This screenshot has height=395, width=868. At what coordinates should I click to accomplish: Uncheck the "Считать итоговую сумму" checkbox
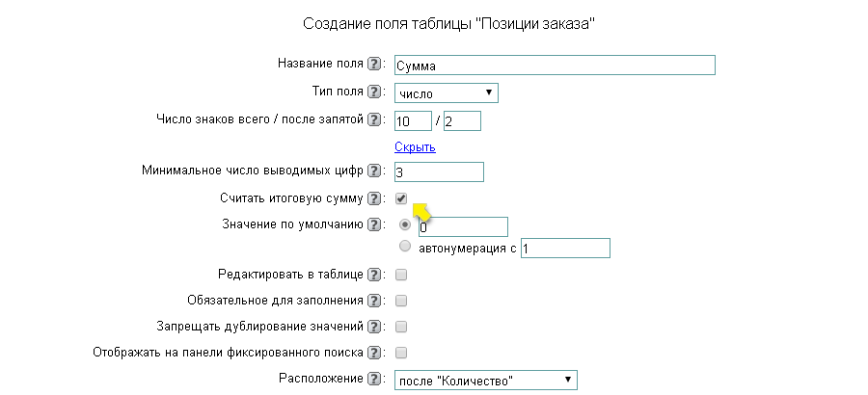coord(401,198)
